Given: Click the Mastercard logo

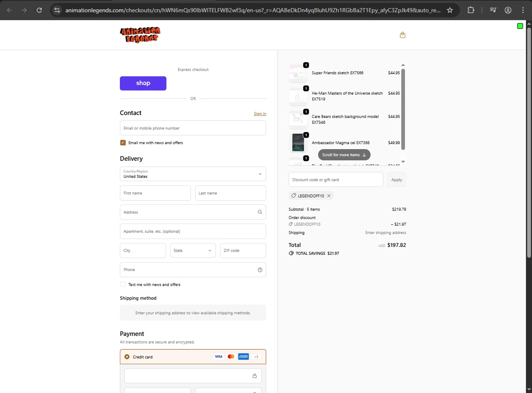Looking at the screenshot, I should click(x=231, y=356).
